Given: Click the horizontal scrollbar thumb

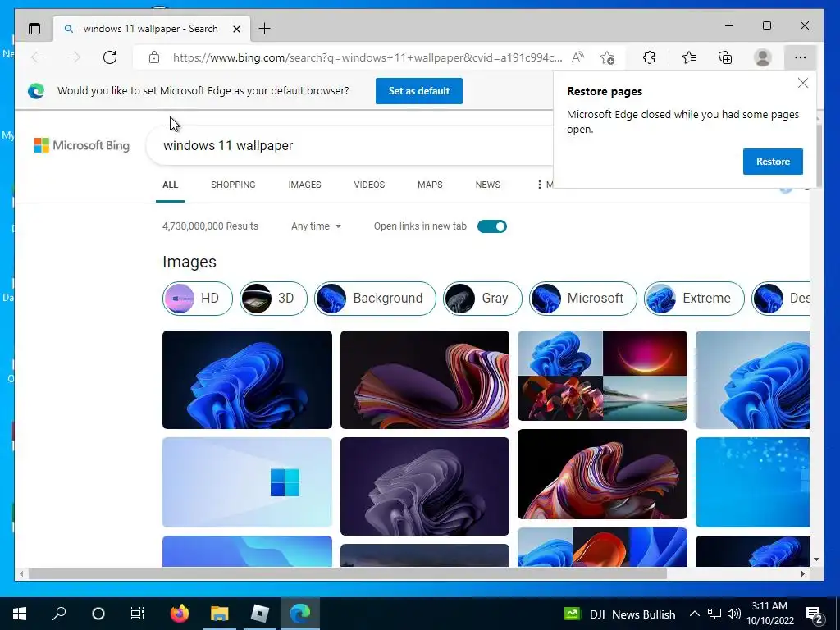Looking at the screenshot, I should 348,573.
